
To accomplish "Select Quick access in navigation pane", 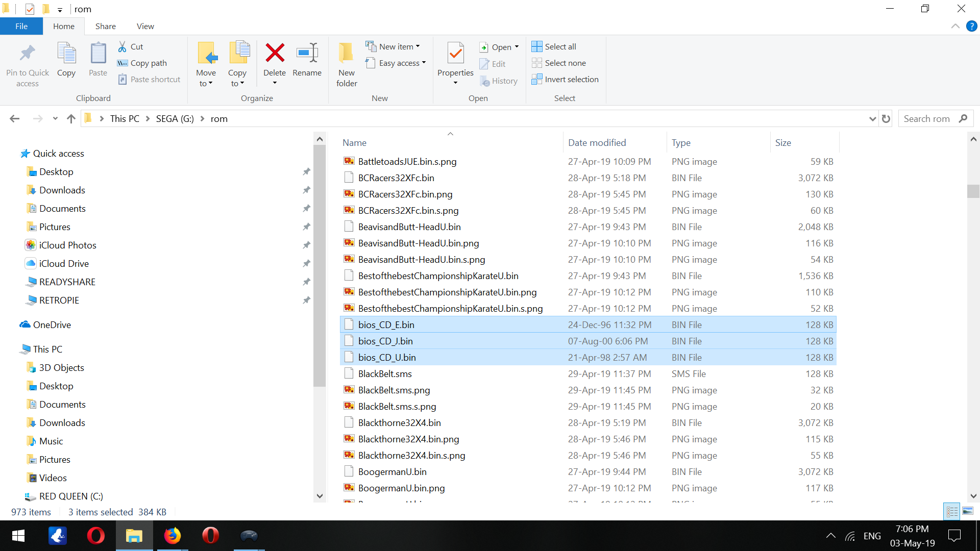I will pyautogui.click(x=58, y=154).
